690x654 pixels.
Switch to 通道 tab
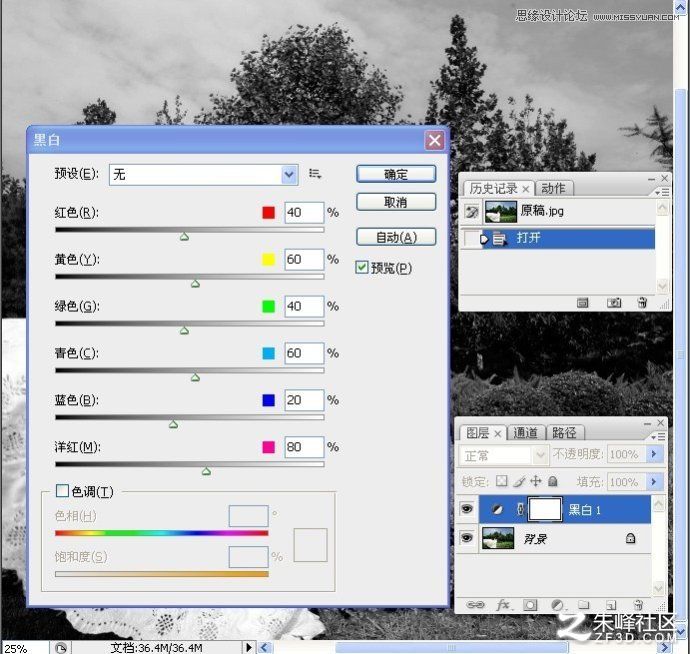tap(525, 433)
